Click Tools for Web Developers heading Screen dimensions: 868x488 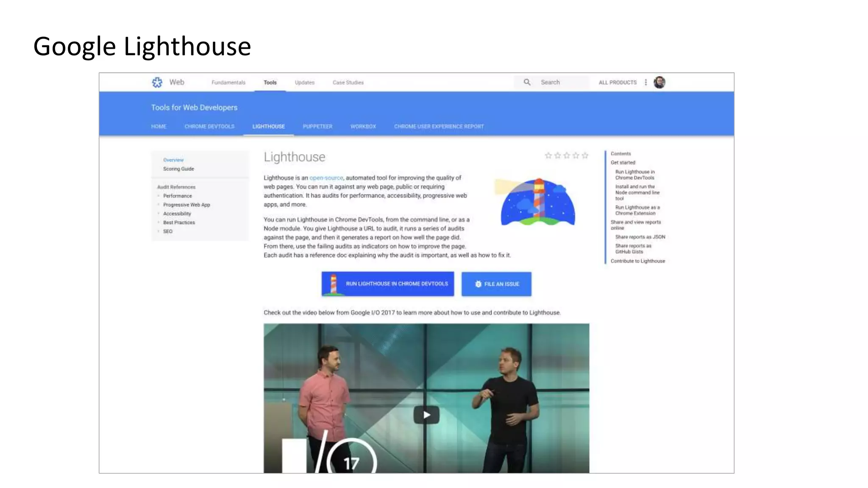tap(194, 108)
